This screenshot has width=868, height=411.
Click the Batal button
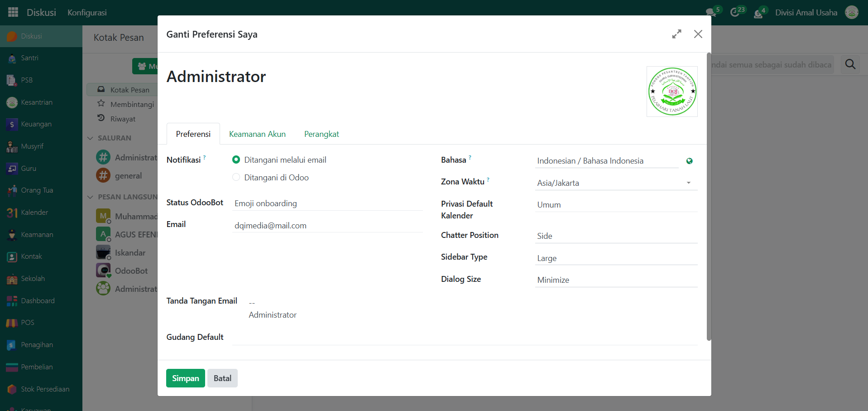tap(222, 378)
